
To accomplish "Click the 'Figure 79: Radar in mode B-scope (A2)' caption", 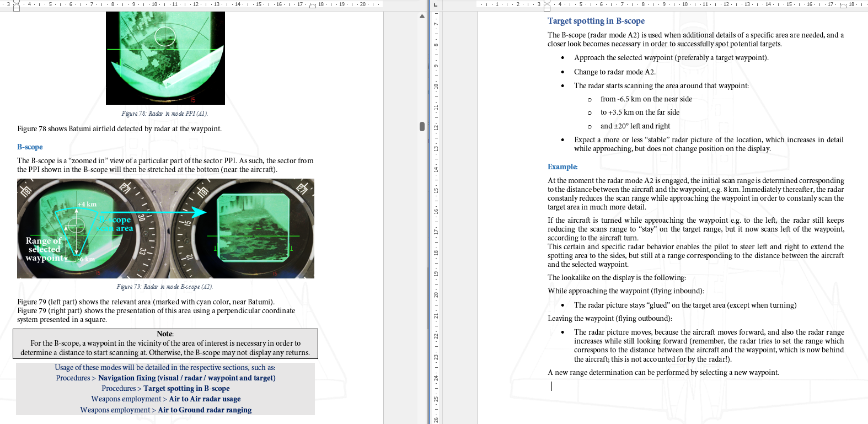I will (x=164, y=287).
